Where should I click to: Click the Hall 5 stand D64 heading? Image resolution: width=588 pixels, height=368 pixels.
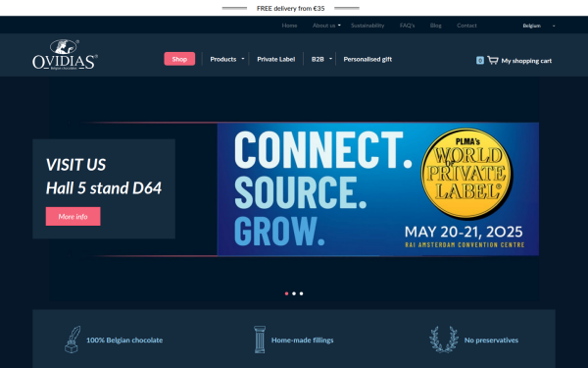click(104, 188)
